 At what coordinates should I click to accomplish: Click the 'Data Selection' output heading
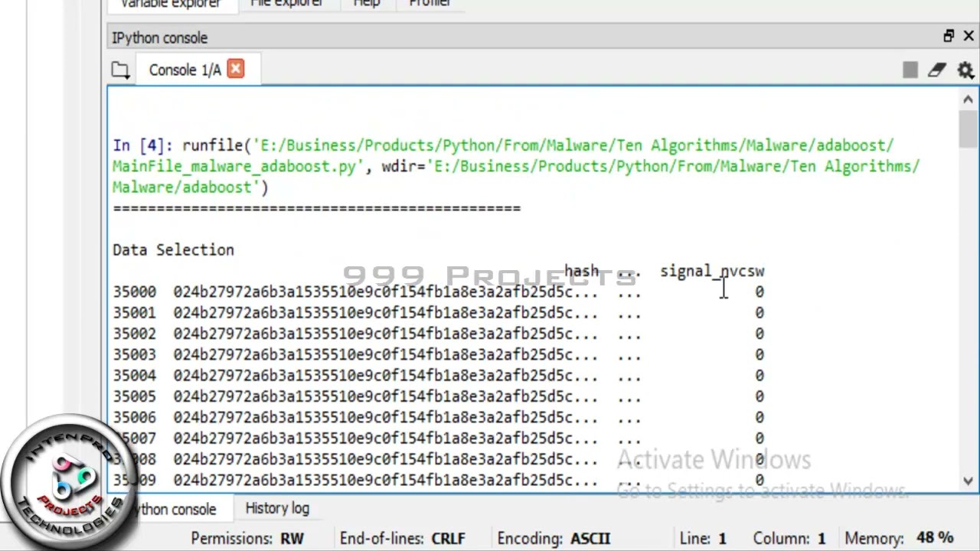pyautogui.click(x=173, y=250)
